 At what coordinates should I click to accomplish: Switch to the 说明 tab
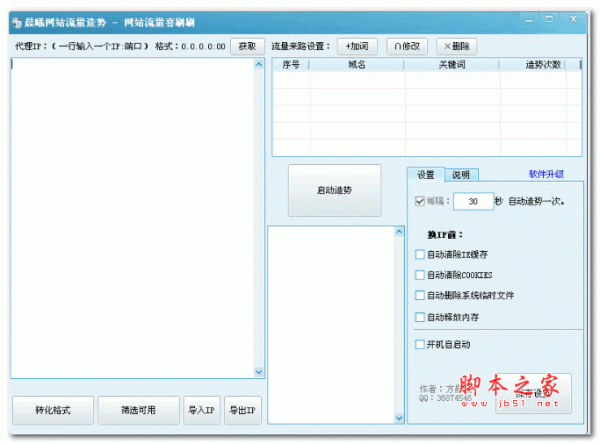461,175
